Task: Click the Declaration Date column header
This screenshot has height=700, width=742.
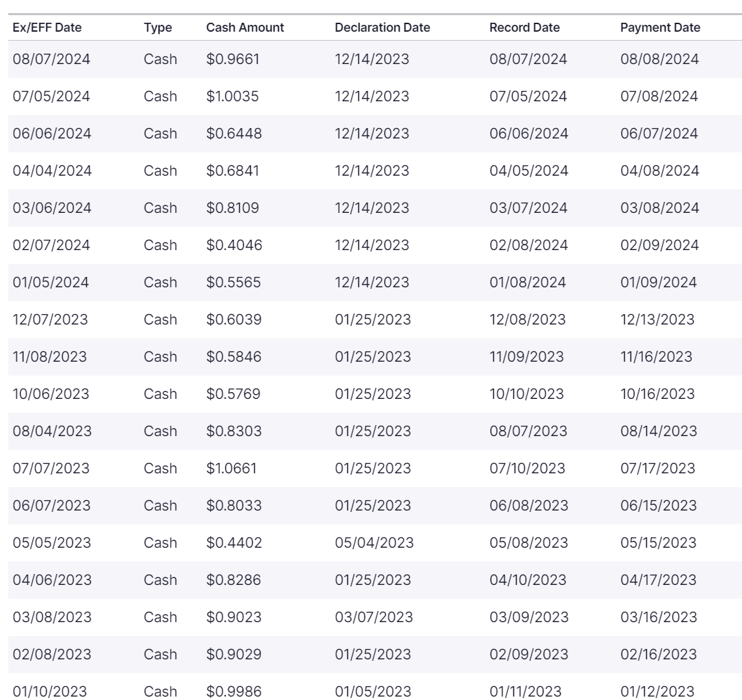Action: point(382,28)
